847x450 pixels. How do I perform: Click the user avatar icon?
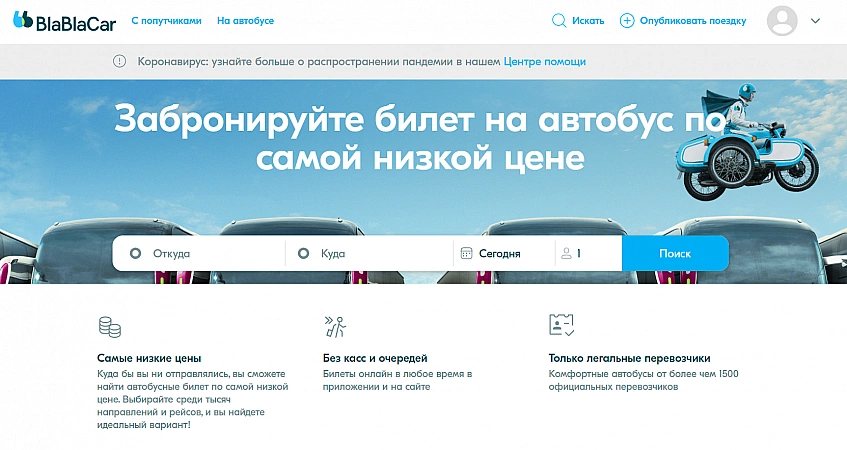pos(781,20)
